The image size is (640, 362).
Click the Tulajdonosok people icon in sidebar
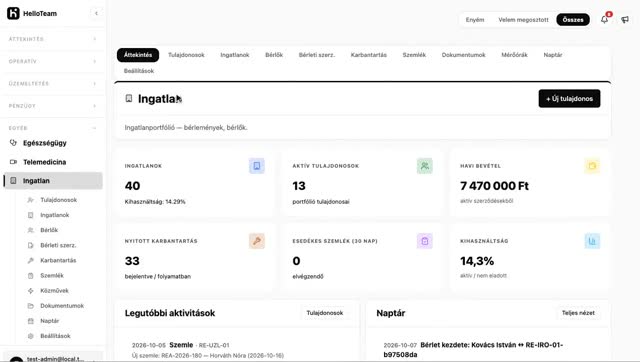[31, 200]
